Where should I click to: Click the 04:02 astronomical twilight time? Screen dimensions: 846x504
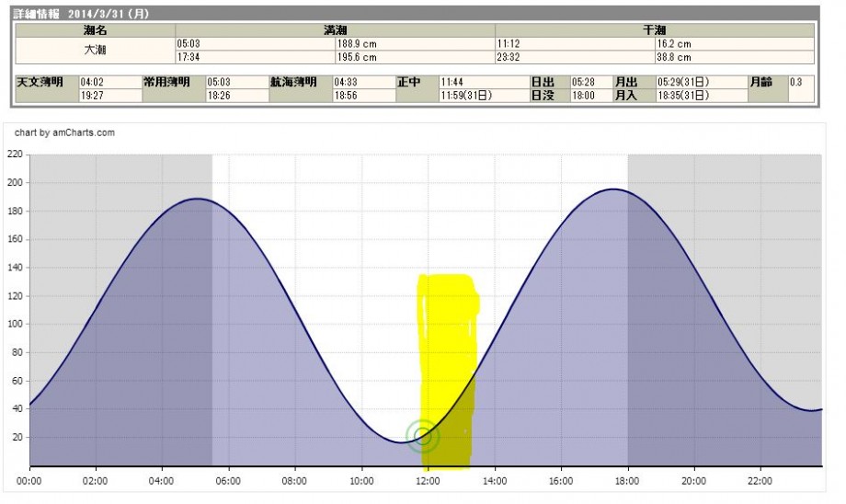pyautogui.click(x=110, y=82)
